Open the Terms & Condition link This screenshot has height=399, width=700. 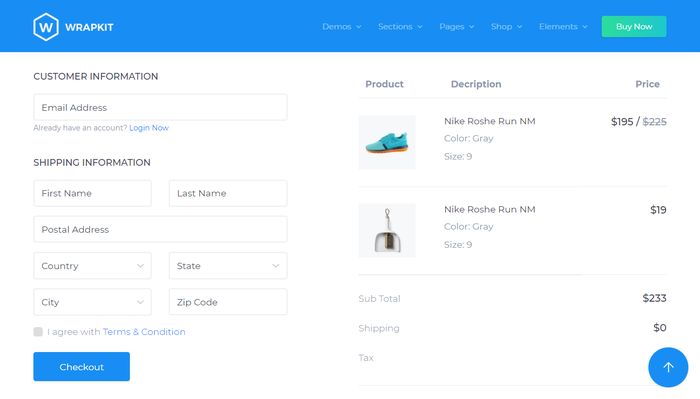(144, 332)
